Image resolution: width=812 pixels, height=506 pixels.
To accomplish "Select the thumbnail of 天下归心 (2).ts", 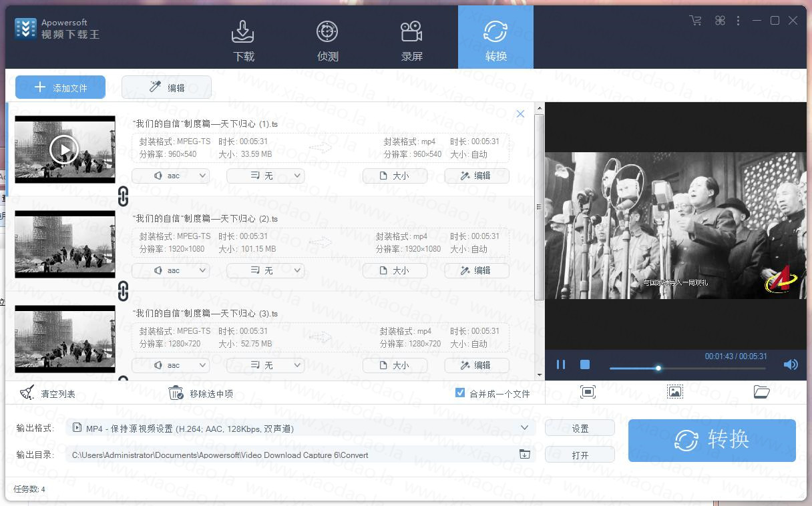I will [65, 244].
